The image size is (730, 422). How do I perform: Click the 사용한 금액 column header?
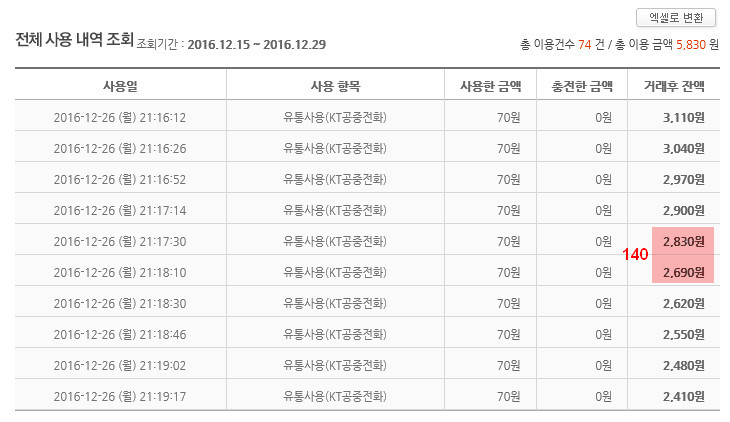pyautogui.click(x=490, y=85)
